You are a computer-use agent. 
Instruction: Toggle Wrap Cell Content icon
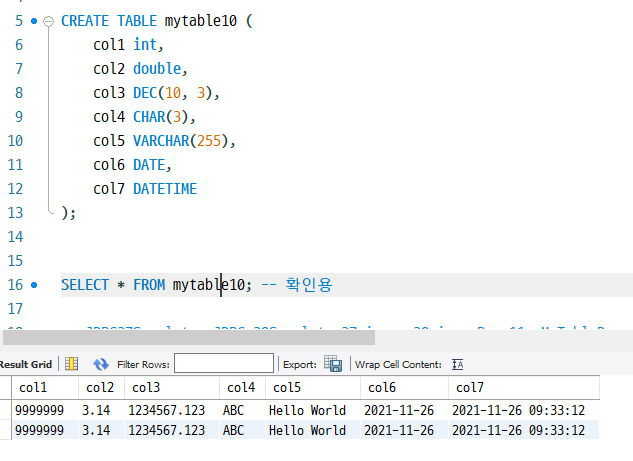(457, 365)
